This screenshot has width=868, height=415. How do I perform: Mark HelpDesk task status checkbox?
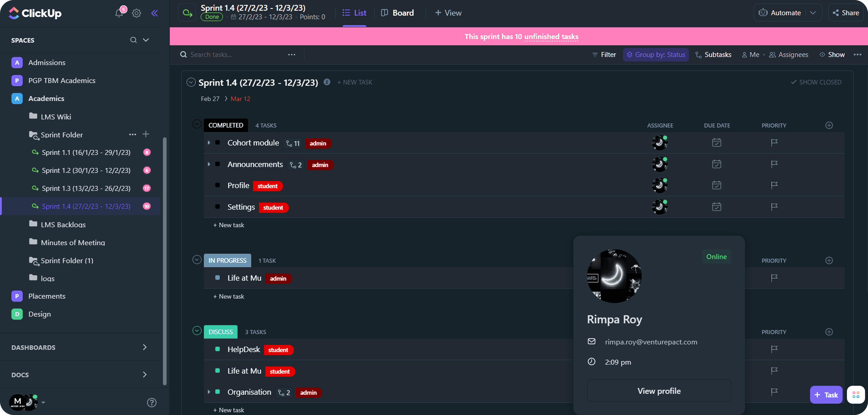point(217,349)
